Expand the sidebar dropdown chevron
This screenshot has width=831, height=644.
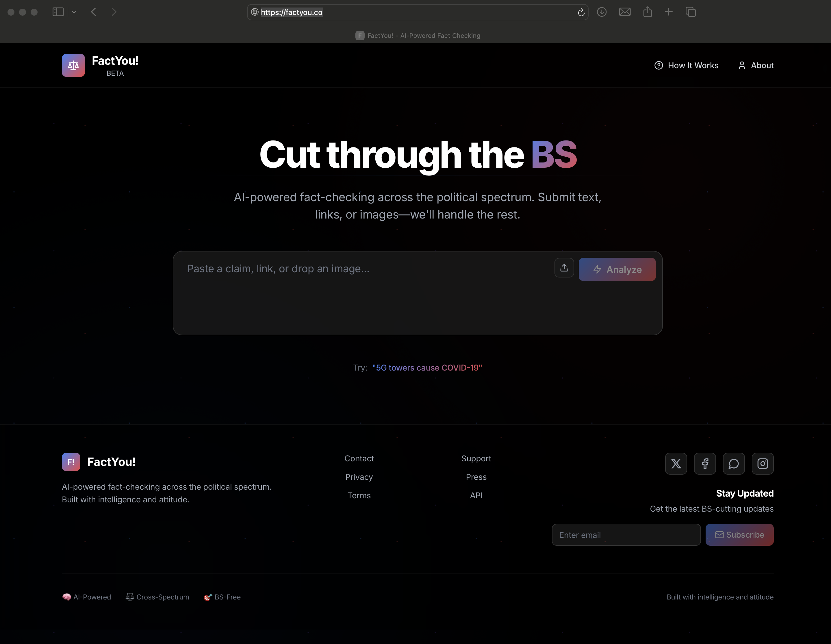(x=74, y=12)
